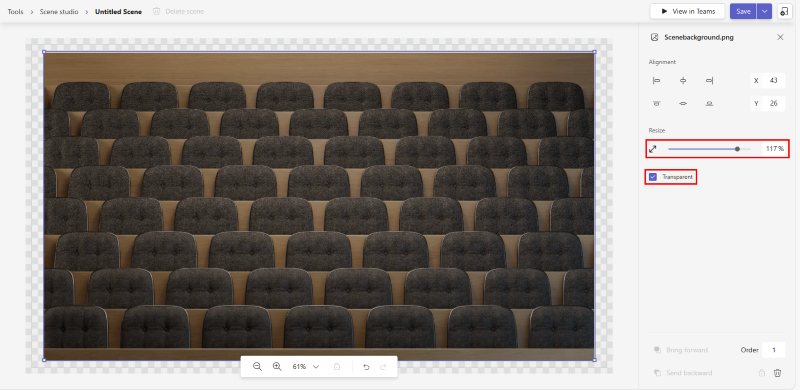Click the Order number field
Screen dimensions: 800x390
[x=773, y=350]
